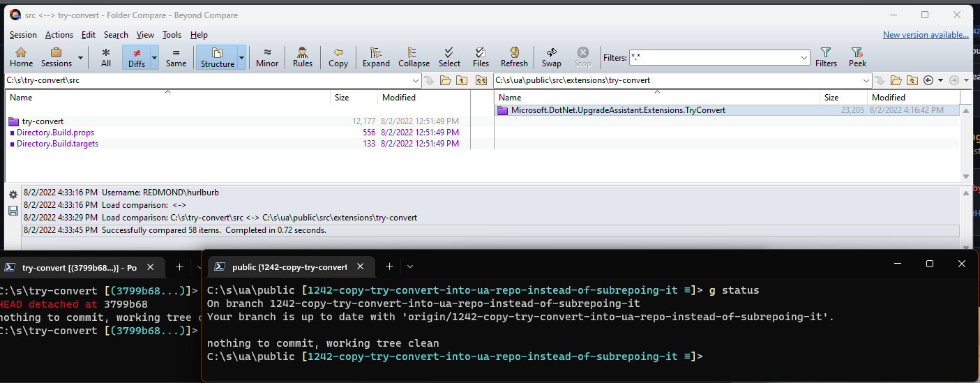Screen dimensions: 980x383
Task: Click the left pane Browse for folder icon
Action: click(x=446, y=80)
